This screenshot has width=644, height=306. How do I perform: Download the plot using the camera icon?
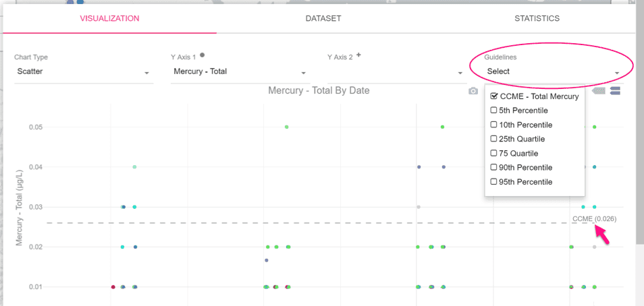click(x=473, y=90)
